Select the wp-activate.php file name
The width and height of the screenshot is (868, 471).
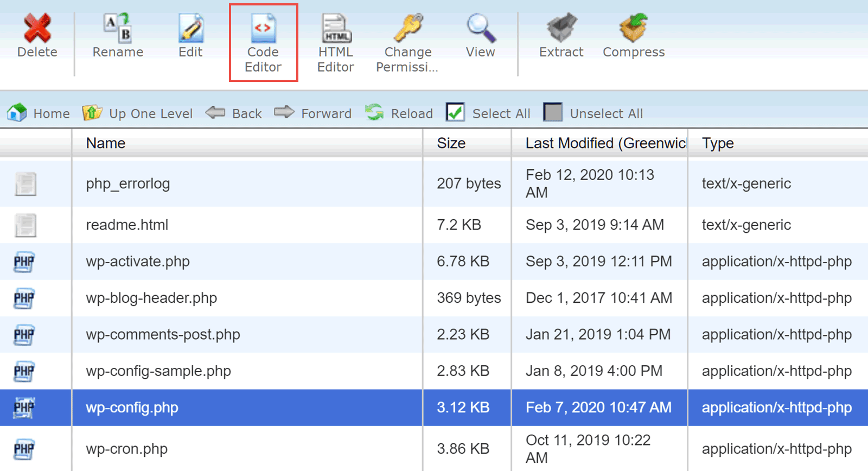(138, 262)
